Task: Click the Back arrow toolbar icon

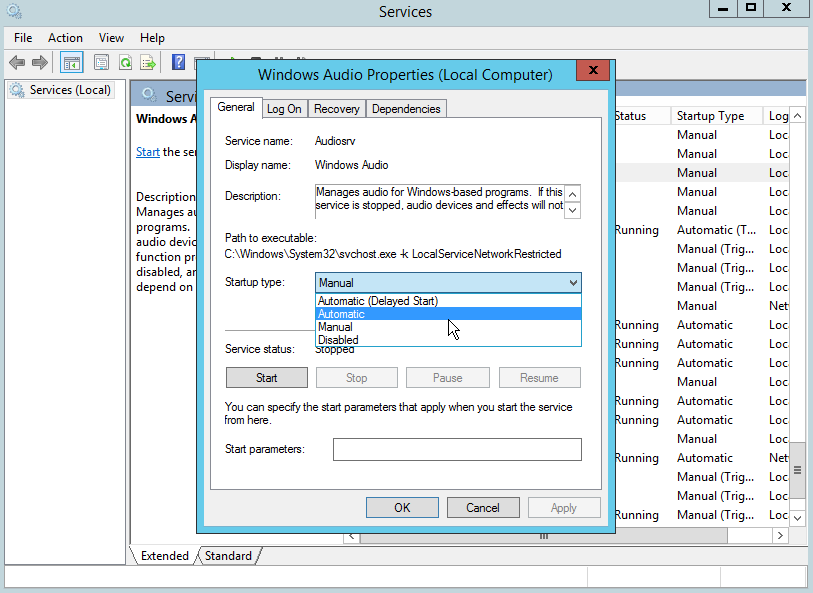Action: (x=17, y=63)
